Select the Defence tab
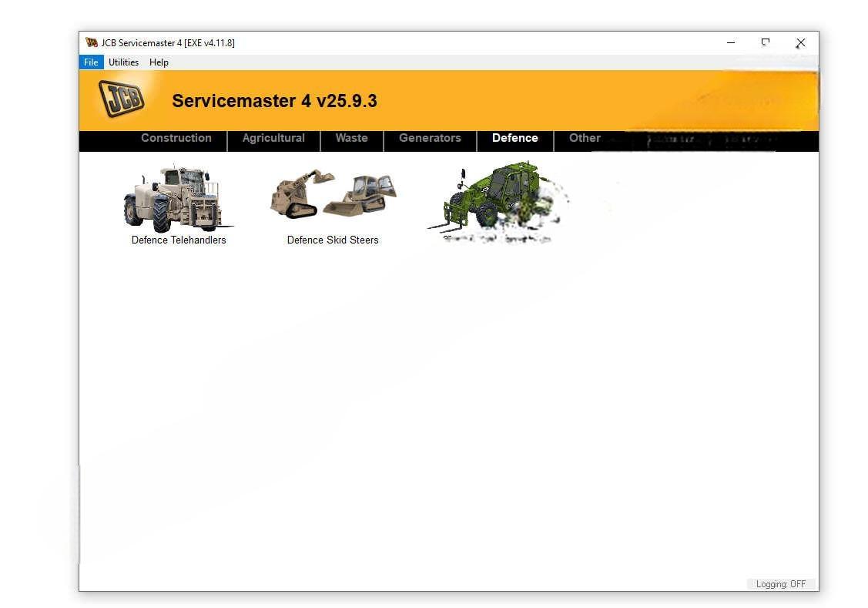The width and height of the screenshot is (868, 608). [x=514, y=139]
